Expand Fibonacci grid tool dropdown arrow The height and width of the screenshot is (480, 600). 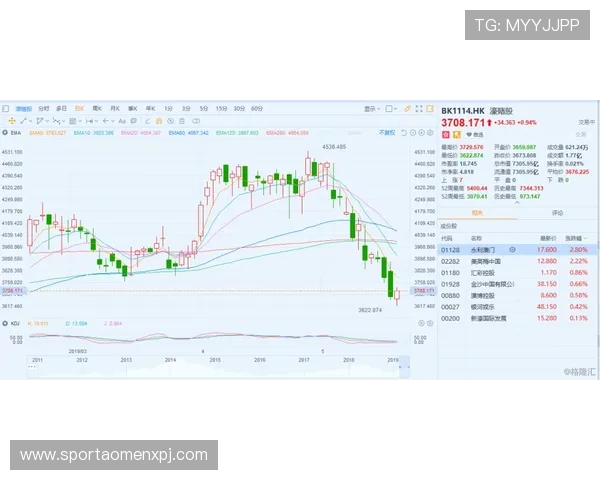80,121
